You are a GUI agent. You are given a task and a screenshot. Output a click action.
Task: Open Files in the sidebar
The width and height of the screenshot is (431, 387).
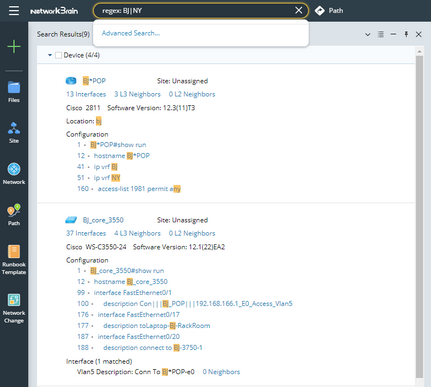(14, 92)
